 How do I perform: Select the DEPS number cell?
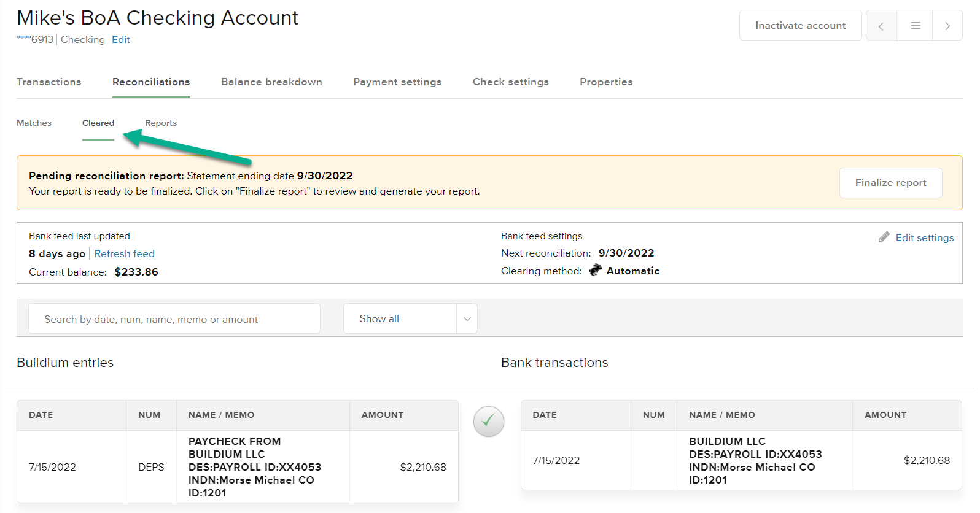tap(151, 467)
